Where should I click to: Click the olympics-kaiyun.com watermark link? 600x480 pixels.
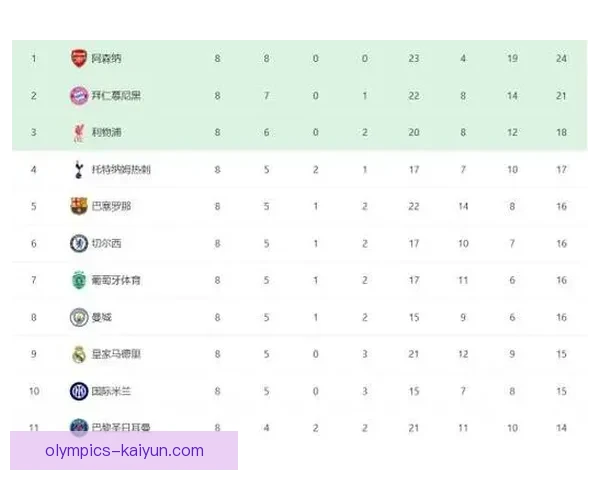point(124,451)
